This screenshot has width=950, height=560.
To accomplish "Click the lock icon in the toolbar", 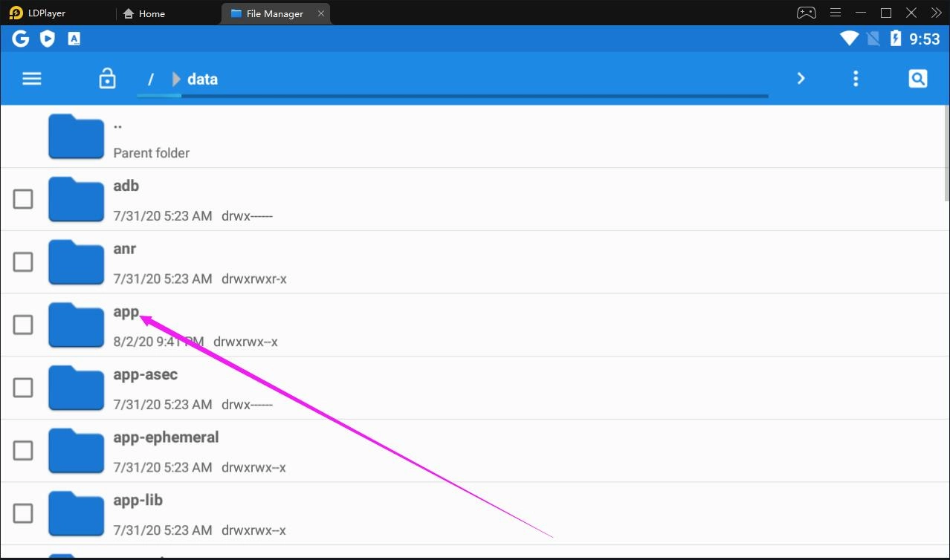I will [x=107, y=78].
